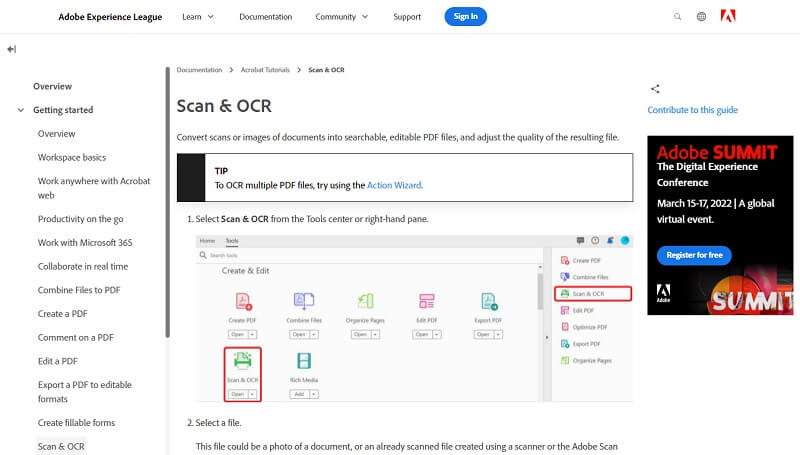Click the Edit PDF tool icon
This screenshot has width=800, height=455.
coord(427,301)
